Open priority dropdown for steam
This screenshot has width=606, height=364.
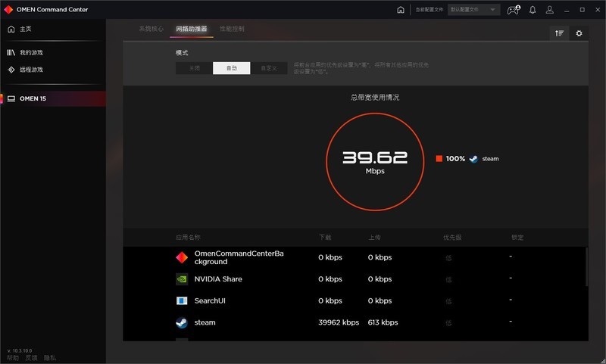[x=448, y=322]
